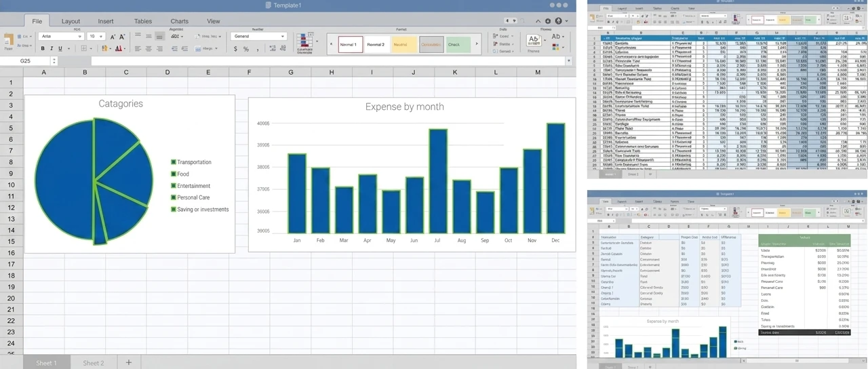This screenshot has height=369, width=868.
Task: Click the font color icon
Action: [119, 49]
